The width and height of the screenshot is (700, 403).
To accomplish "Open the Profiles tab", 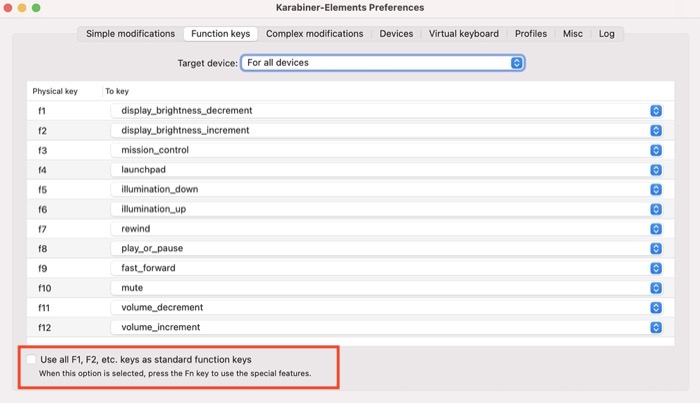I will 530,33.
